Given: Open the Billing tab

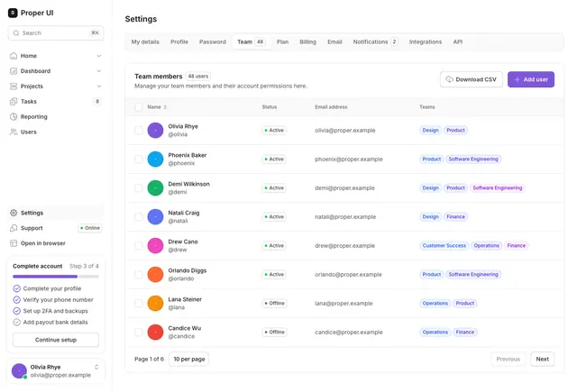Looking at the screenshot, I should point(307,42).
